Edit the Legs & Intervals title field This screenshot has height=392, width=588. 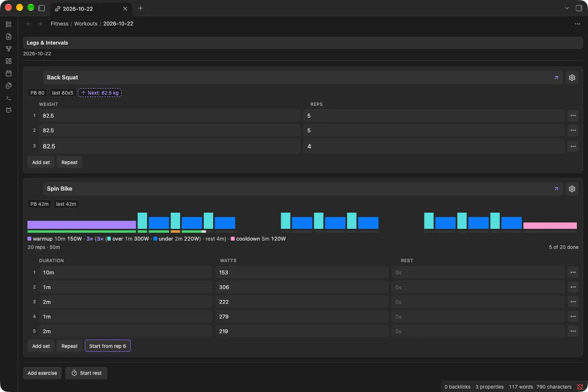click(x=303, y=43)
